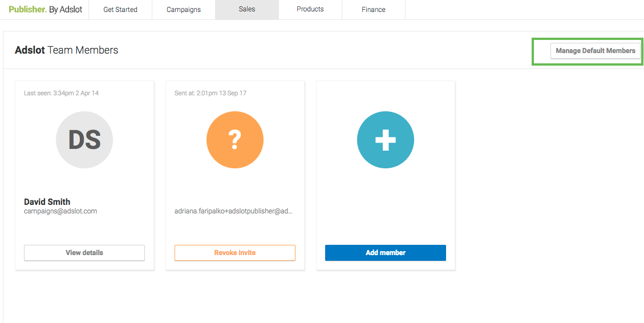Go to the Products tab
This screenshot has width=644, height=323.
(310, 10)
